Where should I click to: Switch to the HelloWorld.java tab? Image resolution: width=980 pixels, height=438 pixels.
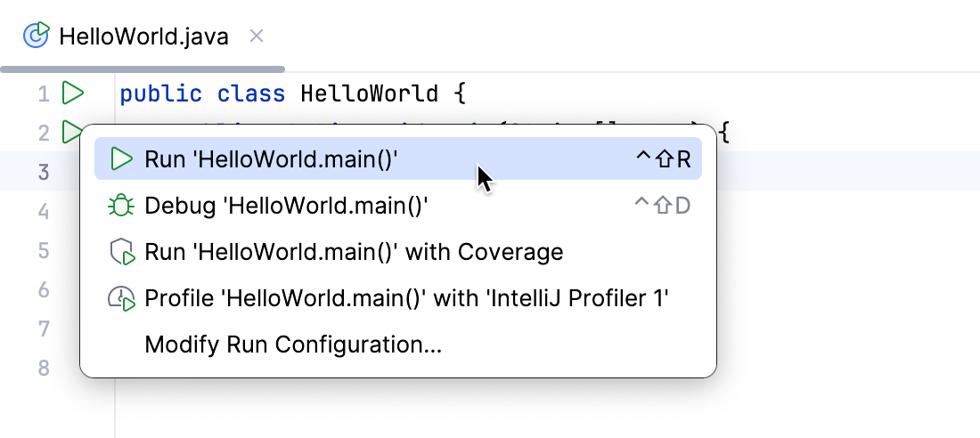click(x=143, y=36)
